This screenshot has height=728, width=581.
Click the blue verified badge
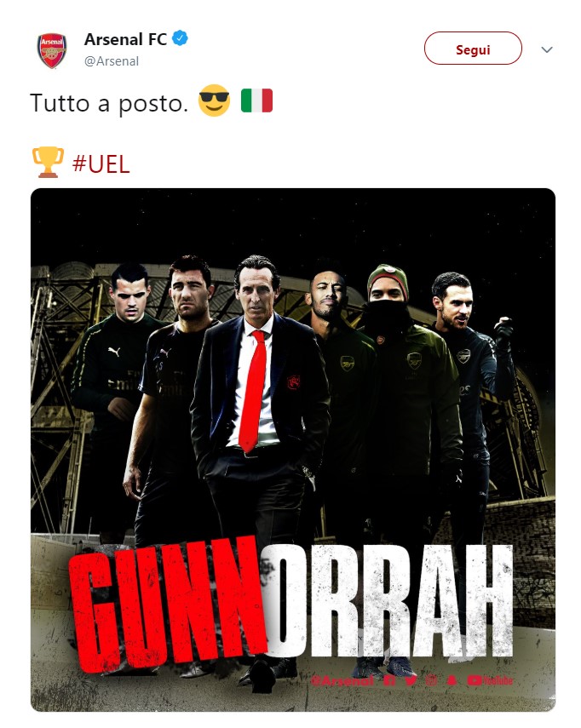coord(181,38)
